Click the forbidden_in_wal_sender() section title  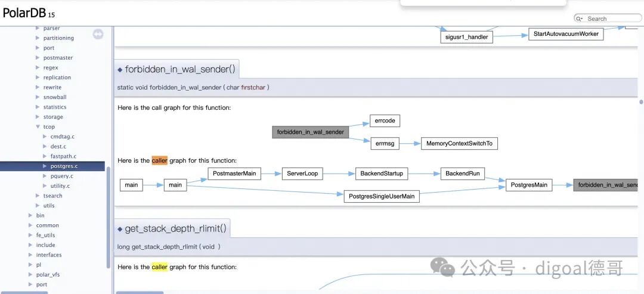[x=180, y=69]
